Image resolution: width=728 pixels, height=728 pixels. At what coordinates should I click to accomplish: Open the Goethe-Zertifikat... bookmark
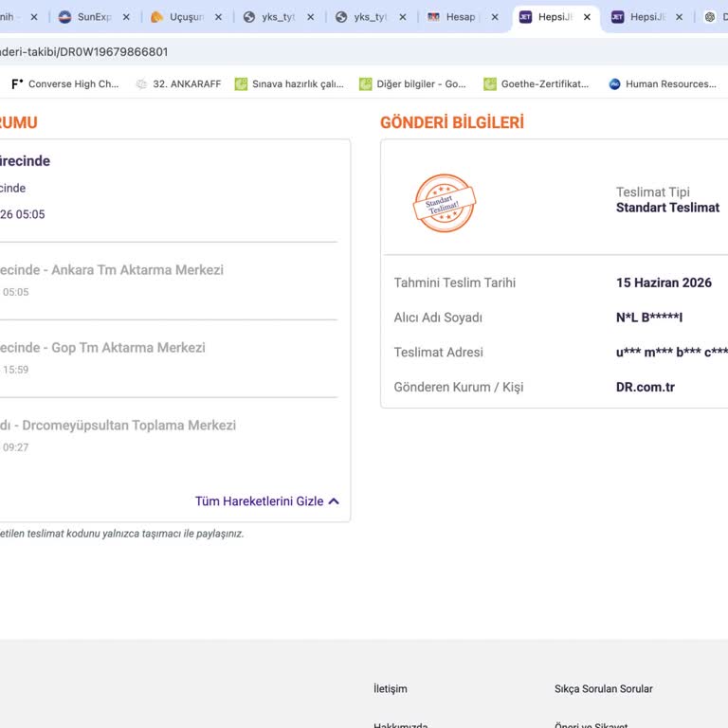(537, 84)
